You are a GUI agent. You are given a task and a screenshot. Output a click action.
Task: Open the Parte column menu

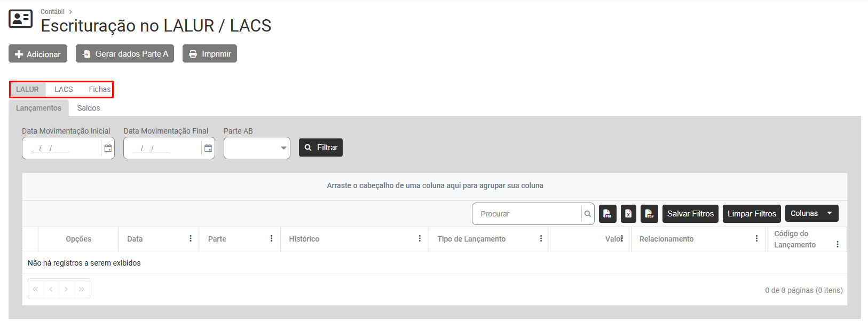pos(271,239)
